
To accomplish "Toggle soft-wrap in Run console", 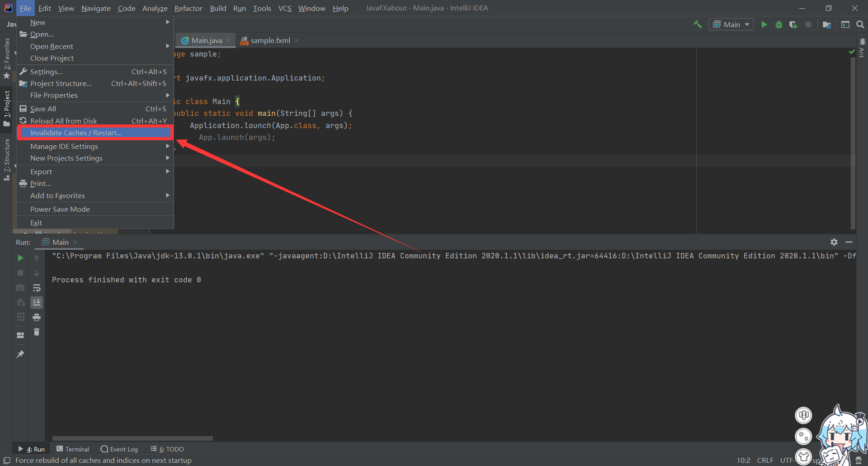I will 37,288.
